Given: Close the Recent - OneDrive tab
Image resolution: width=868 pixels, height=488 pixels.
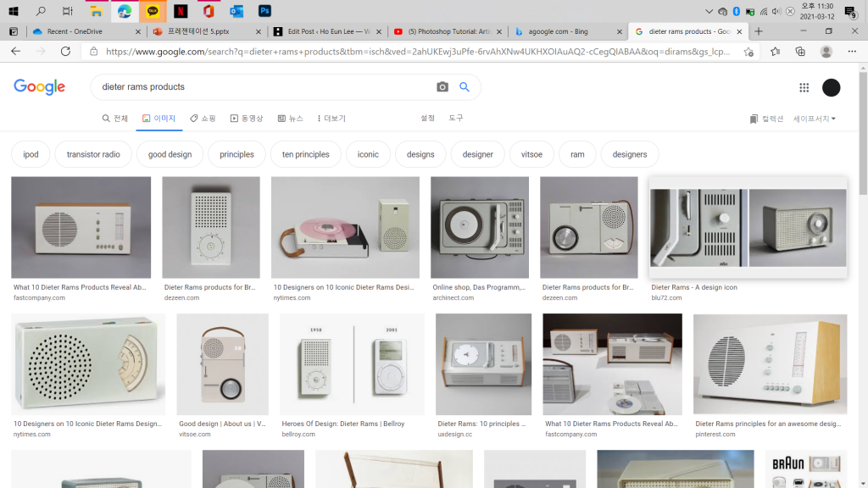Looking at the screenshot, I should (x=138, y=32).
